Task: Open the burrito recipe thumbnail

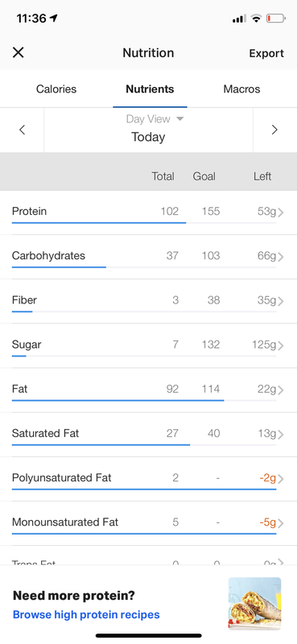Action: pos(254,604)
